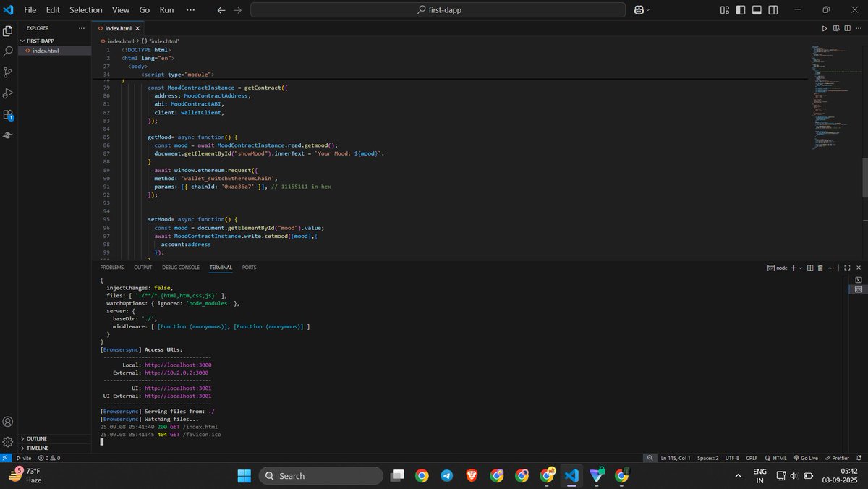Viewport: 868px width, 489px height.
Task: Click the new terminal plus icon
Action: click(793, 268)
